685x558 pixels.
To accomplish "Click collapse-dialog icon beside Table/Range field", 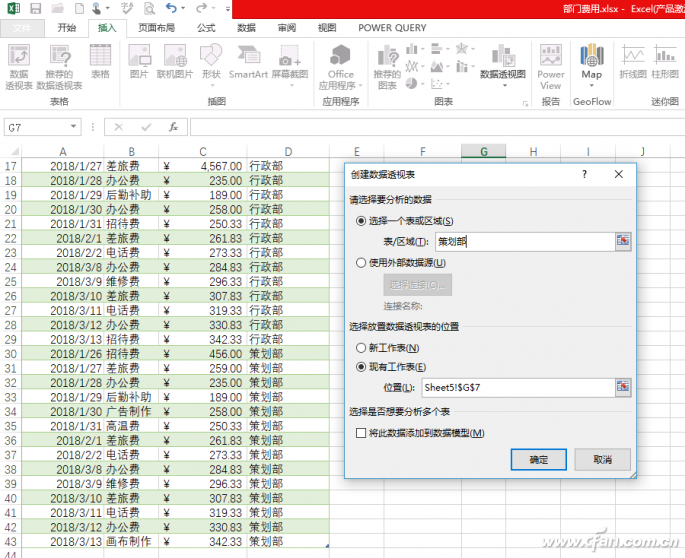I will point(623,241).
